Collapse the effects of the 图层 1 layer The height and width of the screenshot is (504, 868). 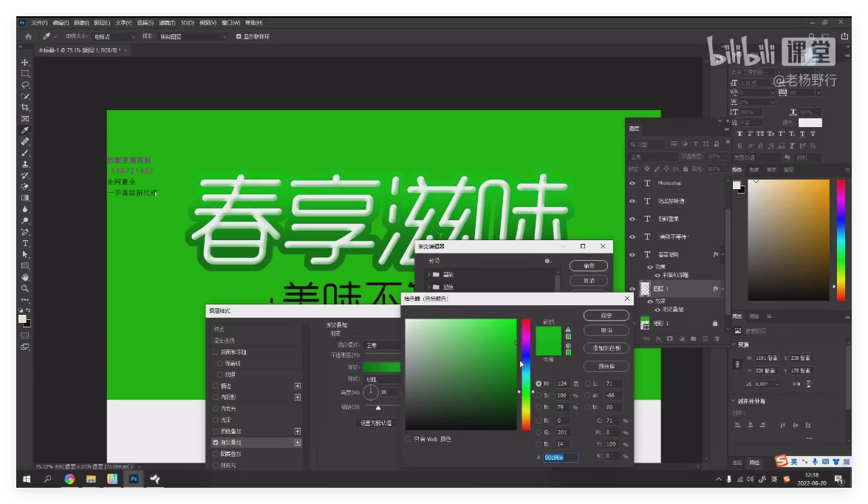pyautogui.click(x=722, y=288)
